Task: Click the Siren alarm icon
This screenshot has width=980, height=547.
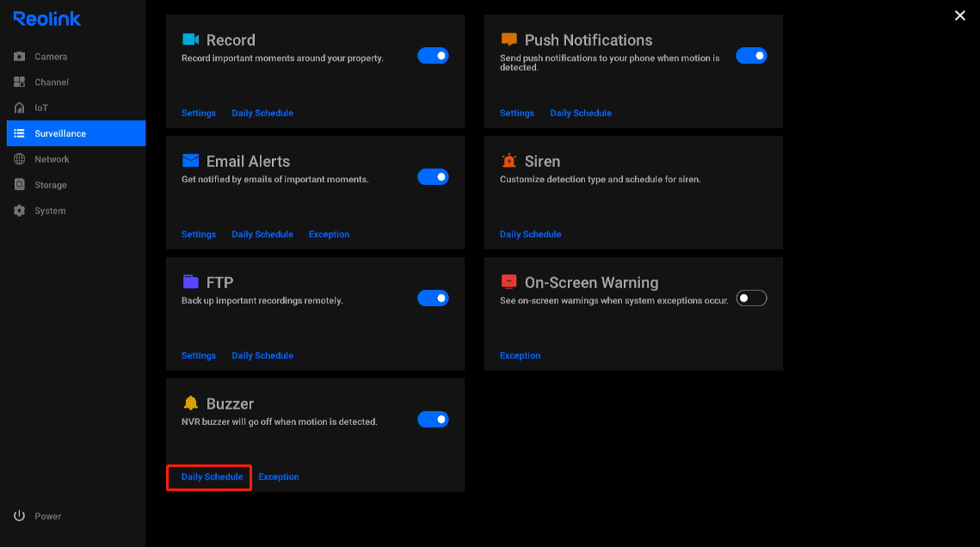Action: [508, 161]
